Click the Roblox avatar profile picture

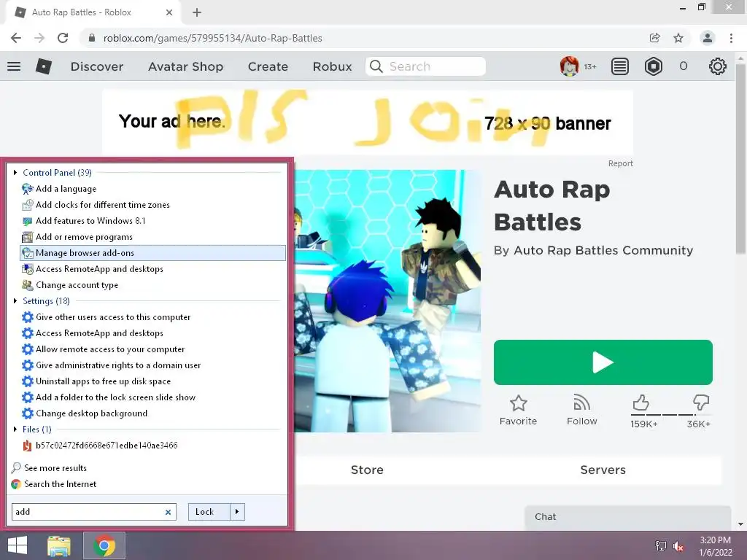click(569, 66)
